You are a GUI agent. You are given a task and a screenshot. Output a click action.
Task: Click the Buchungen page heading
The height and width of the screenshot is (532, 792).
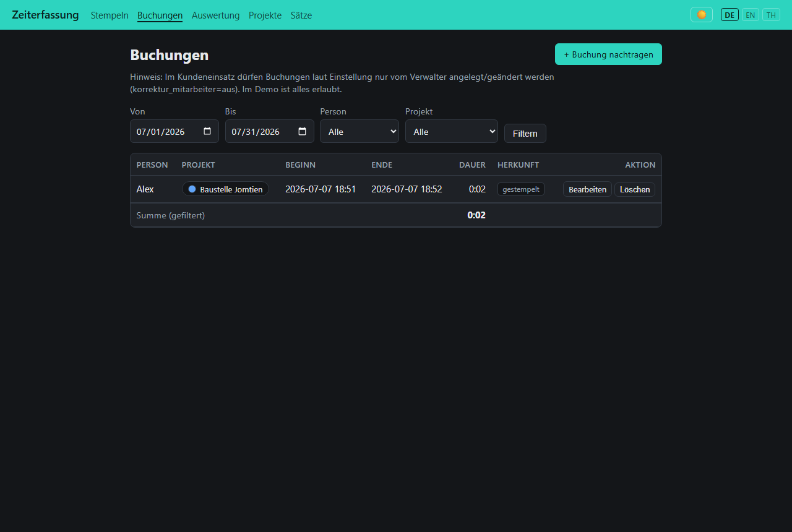tap(170, 55)
